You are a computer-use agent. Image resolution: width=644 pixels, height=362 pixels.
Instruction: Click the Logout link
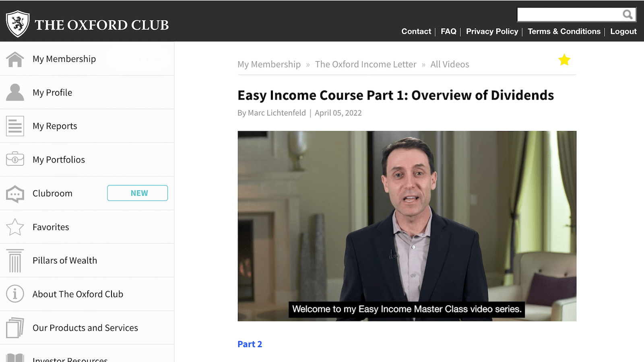coord(623,31)
